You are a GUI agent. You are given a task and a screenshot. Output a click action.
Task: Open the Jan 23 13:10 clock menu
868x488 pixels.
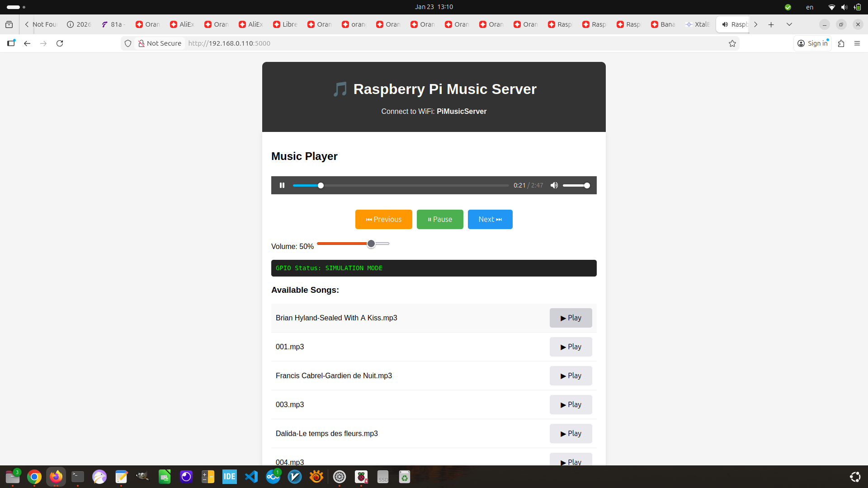(434, 7)
